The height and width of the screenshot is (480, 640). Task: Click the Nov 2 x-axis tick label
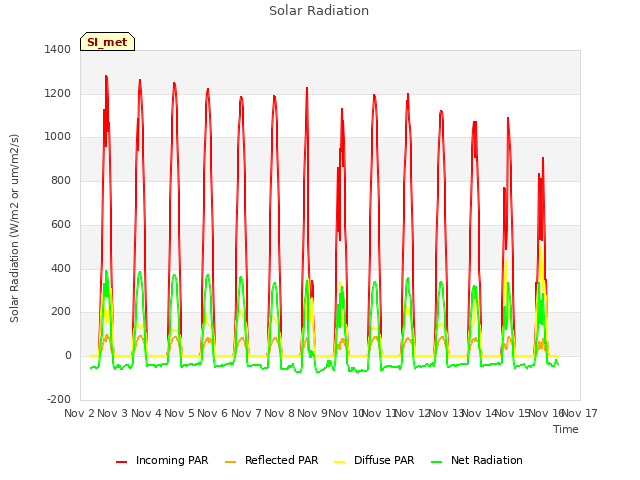coord(80,413)
